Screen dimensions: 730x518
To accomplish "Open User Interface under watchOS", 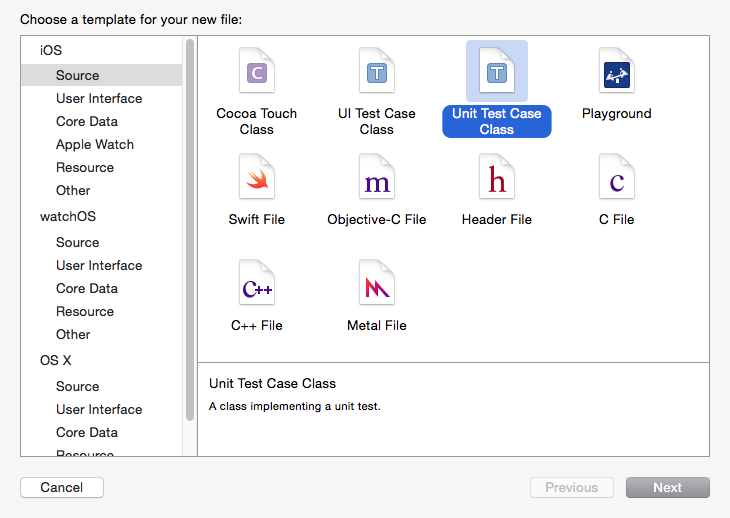I will (x=99, y=265).
